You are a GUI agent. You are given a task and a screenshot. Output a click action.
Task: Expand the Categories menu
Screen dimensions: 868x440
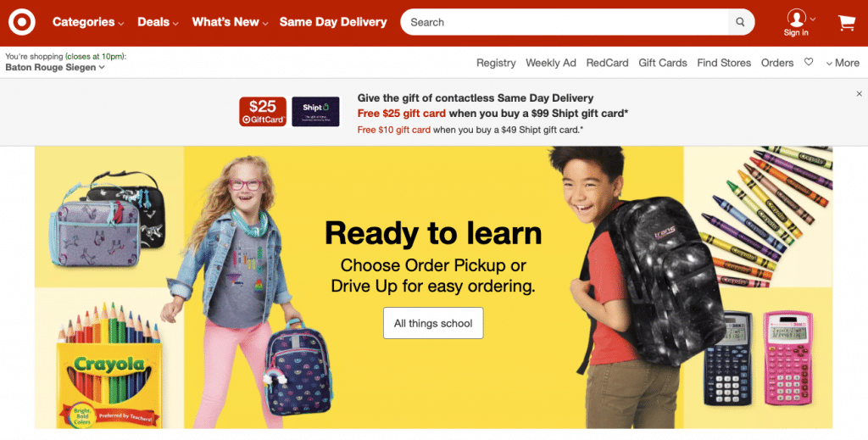(88, 22)
